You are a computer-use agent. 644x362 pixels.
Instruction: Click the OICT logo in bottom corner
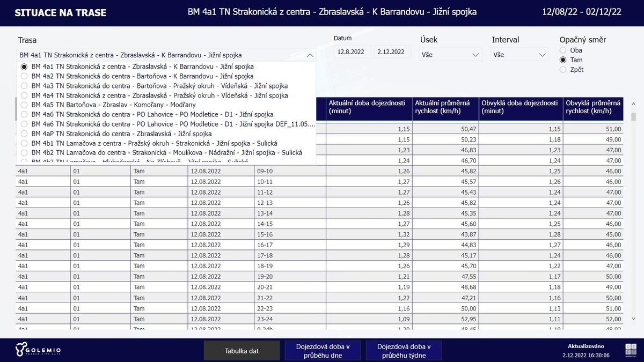630,350
